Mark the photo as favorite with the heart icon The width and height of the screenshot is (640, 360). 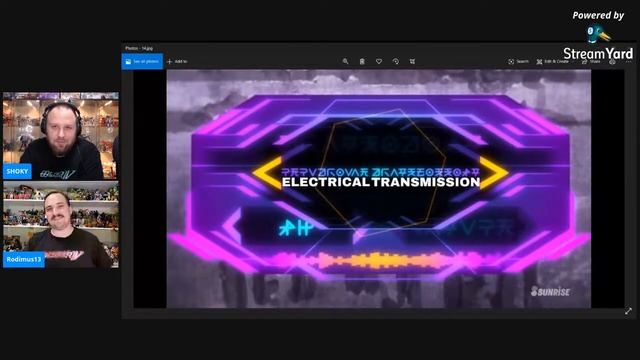coord(379,61)
